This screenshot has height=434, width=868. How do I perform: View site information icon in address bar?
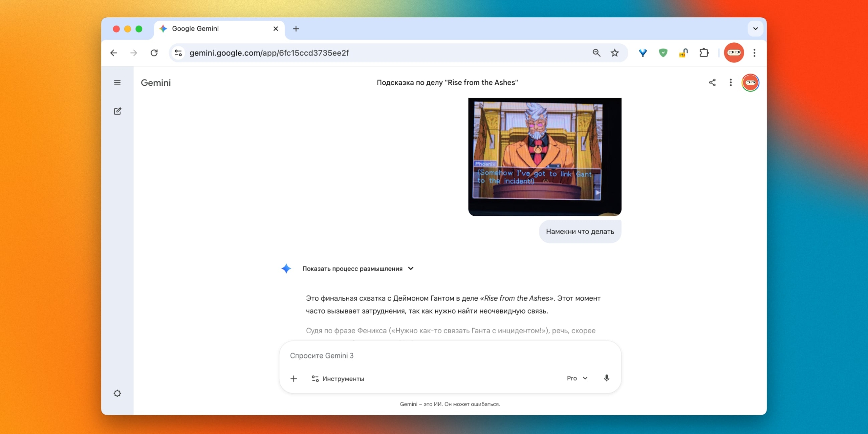[178, 53]
